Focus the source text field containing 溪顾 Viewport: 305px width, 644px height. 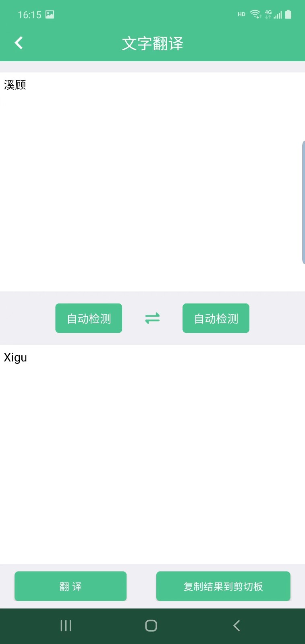[152, 181]
